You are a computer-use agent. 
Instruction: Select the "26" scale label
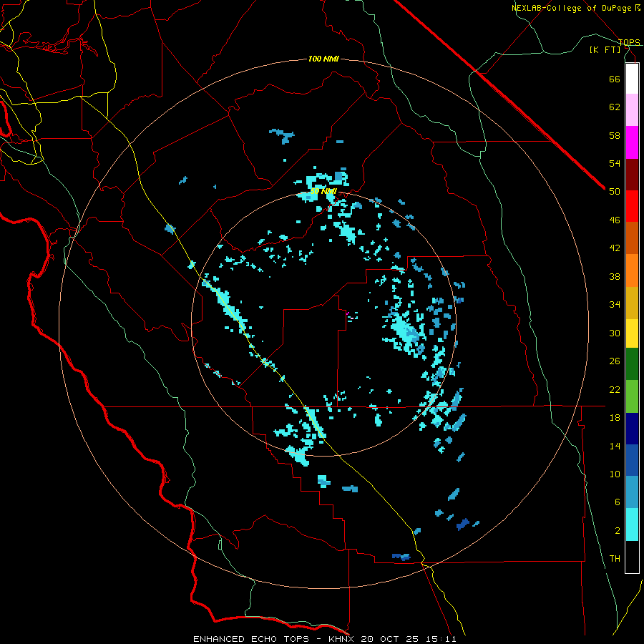click(x=615, y=361)
